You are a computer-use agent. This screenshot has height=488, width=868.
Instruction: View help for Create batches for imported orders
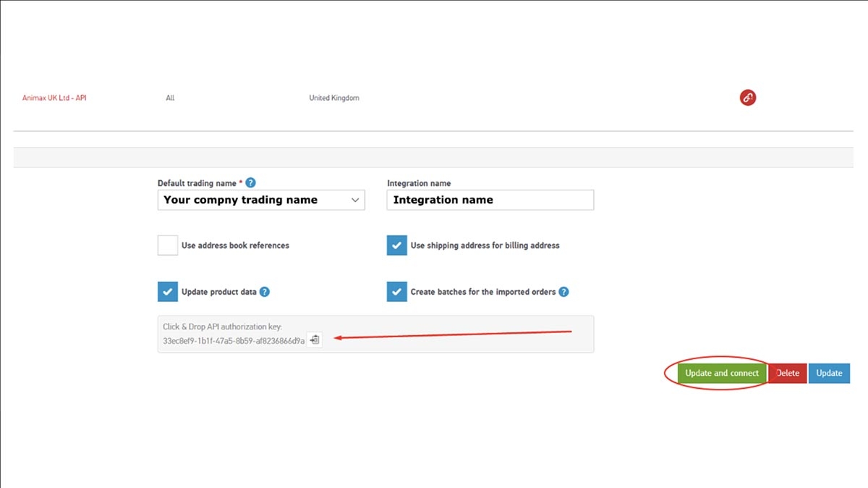coord(564,292)
